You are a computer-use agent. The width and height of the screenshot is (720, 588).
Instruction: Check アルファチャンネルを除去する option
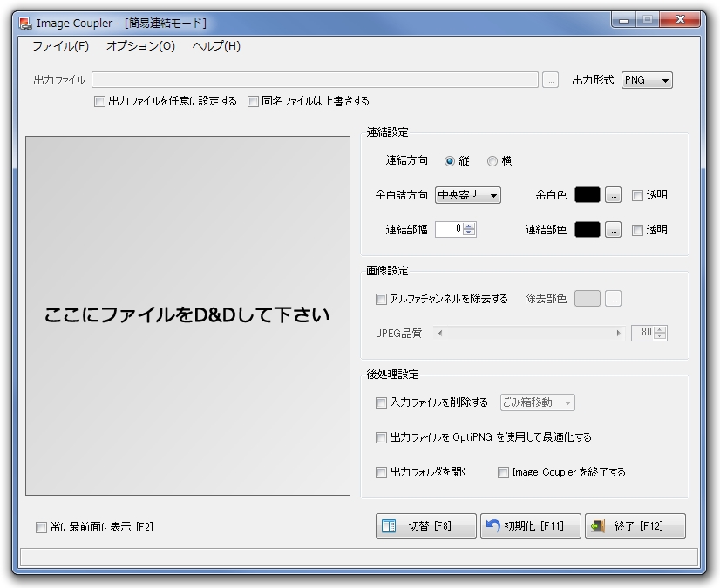tap(381, 298)
